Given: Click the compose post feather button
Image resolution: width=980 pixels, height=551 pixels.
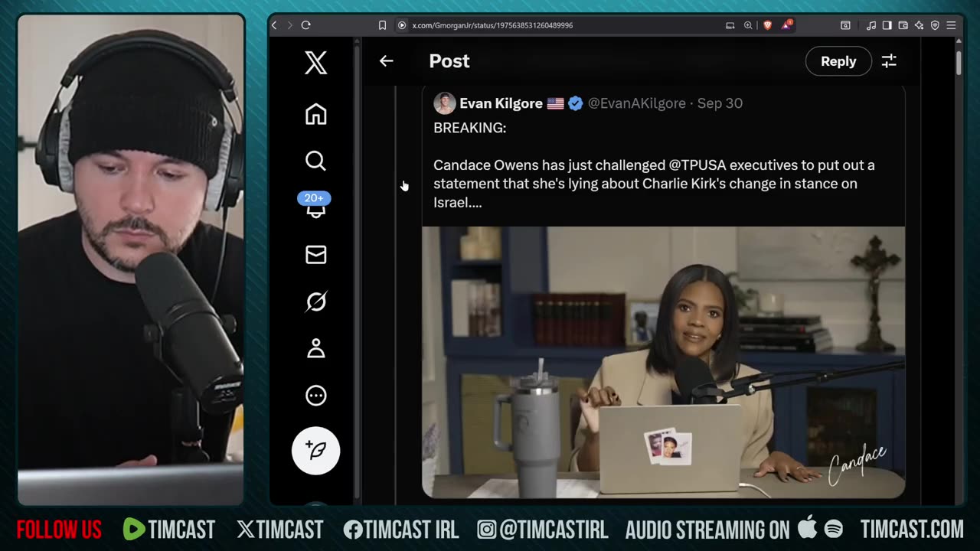Looking at the screenshot, I should [315, 451].
